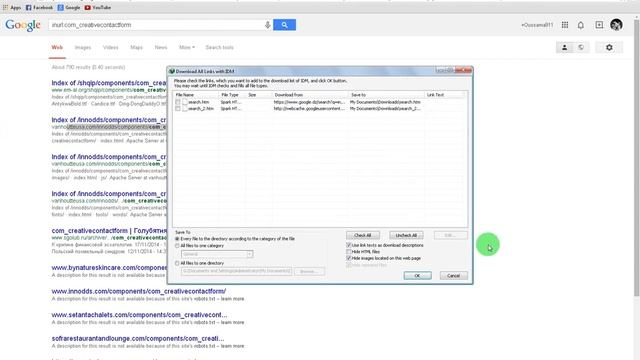Activate voice search microphone icon
This screenshot has width=640, height=360.
(267, 25)
